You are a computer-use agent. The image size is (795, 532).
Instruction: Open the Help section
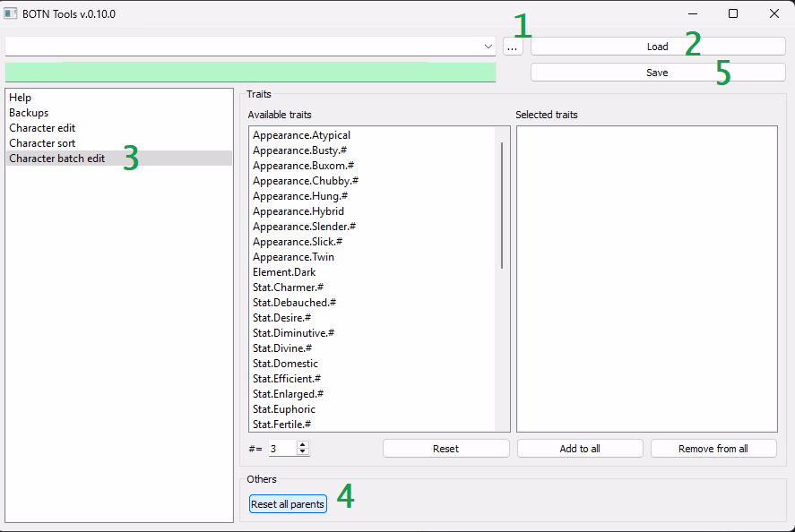point(20,98)
